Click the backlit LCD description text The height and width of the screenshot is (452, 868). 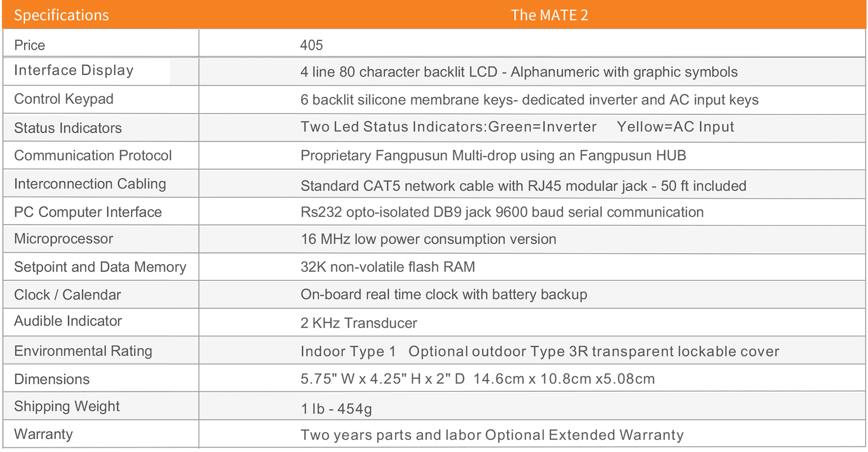518,72
